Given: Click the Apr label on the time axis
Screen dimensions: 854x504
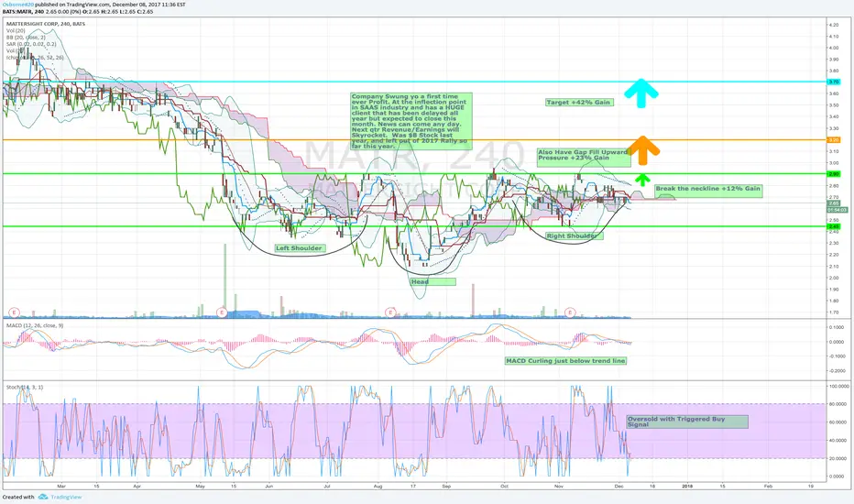Looking at the screenshot, I should coord(137,486).
